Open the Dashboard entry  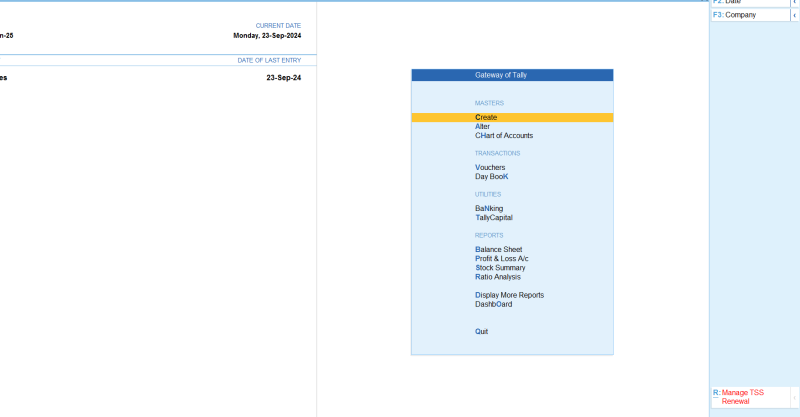[493, 304]
